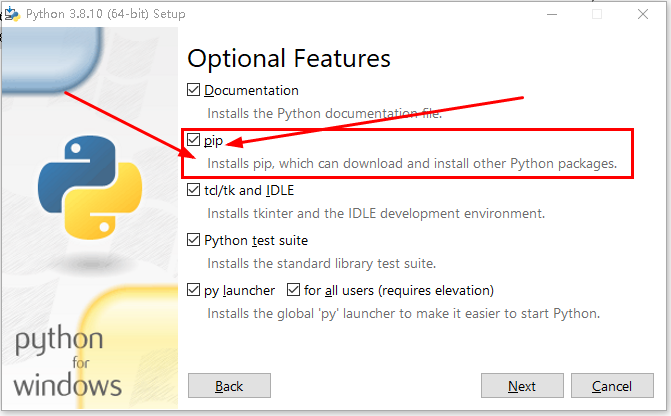
Task: Click 'Installs the standard library test suite.'
Action: [321, 264]
